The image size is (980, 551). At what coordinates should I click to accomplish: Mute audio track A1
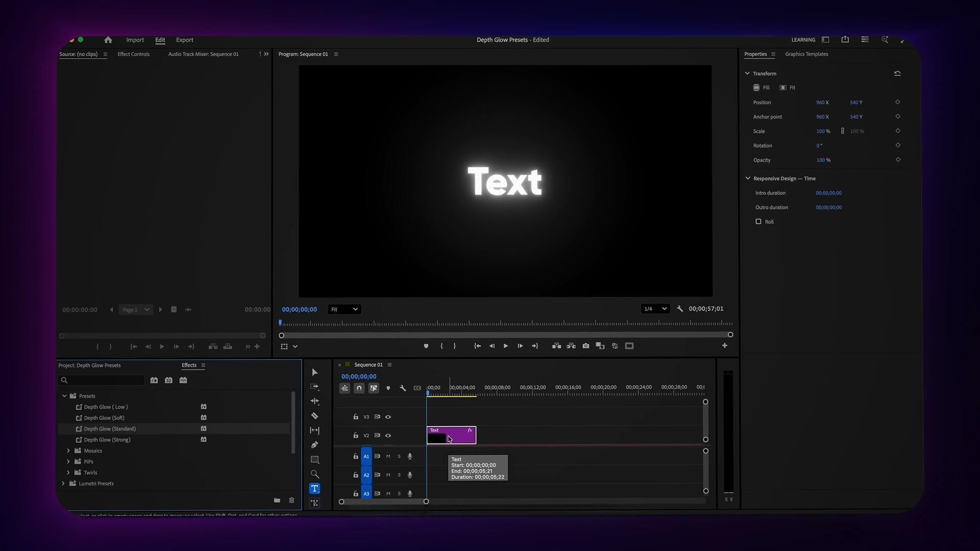click(388, 457)
